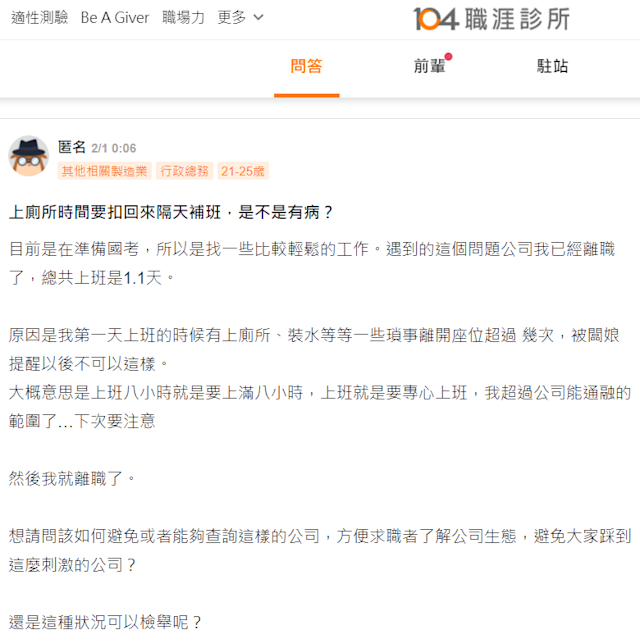Select the 21-25歲 age tag
The width and height of the screenshot is (640, 639).
click(x=243, y=171)
